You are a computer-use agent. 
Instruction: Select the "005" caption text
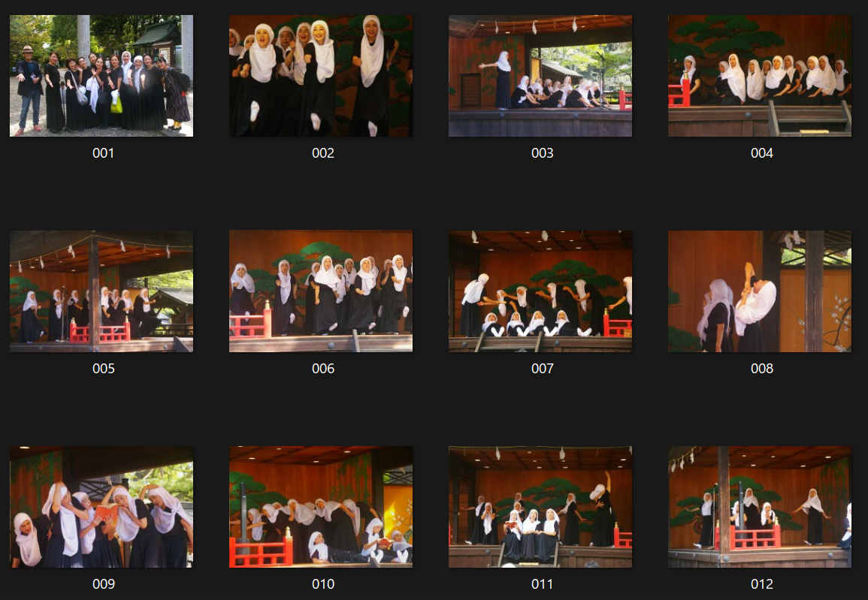pyautogui.click(x=103, y=369)
